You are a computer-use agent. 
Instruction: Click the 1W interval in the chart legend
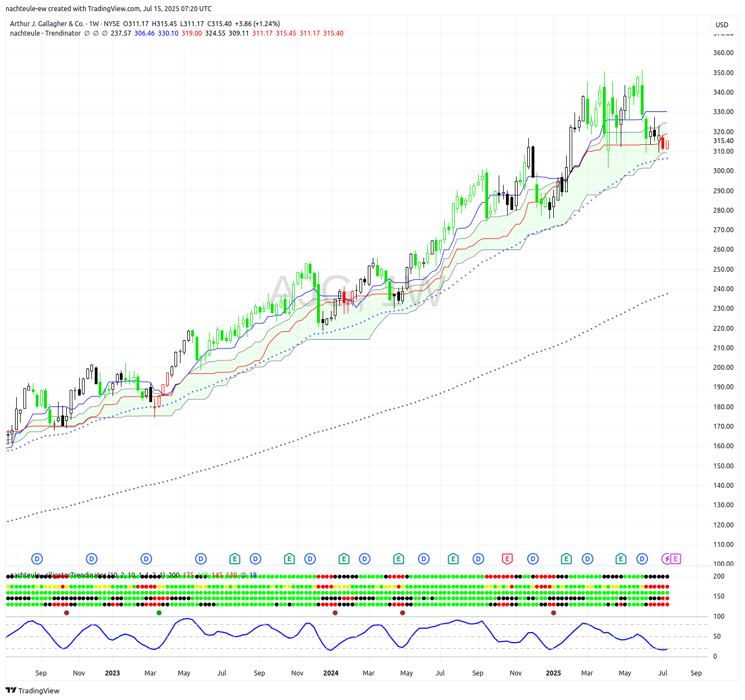tap(94, 24)
